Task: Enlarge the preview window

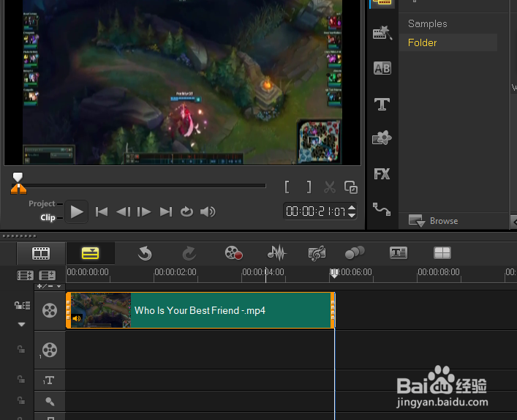Action: pos(351,187)
